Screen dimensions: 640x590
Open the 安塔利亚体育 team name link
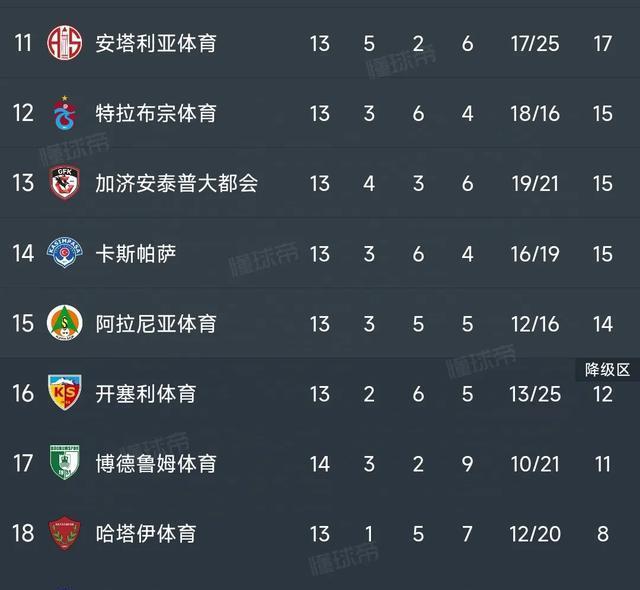click(155, 43)
